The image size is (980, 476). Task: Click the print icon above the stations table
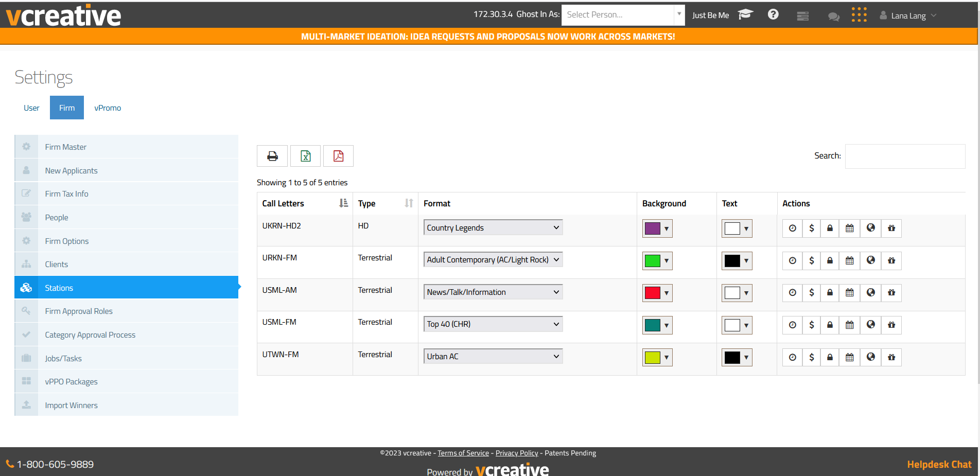click(x=272, y=156)
